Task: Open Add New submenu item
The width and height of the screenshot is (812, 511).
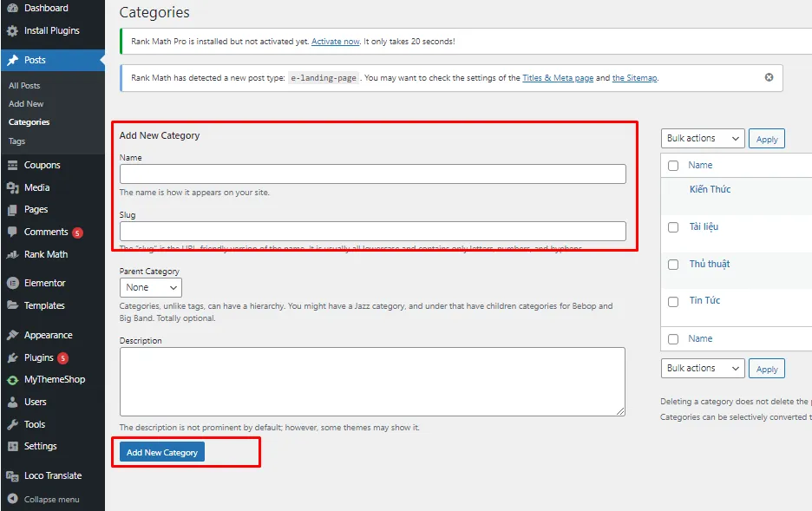Action: click(x=26, y=103)
